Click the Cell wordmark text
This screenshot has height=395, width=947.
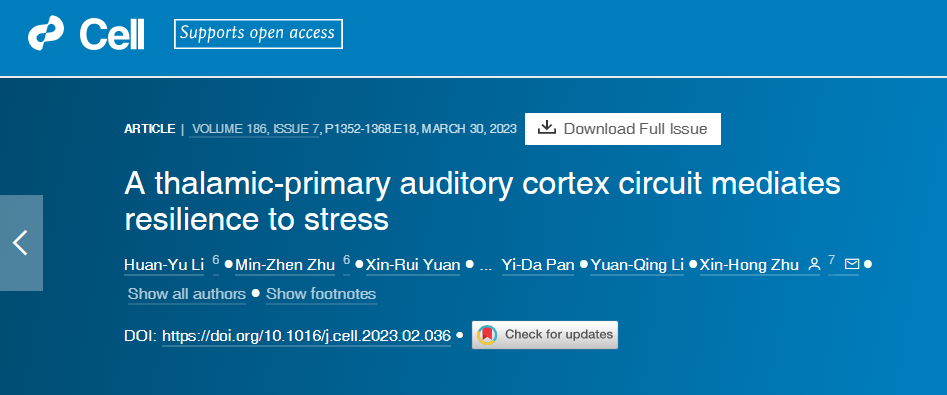[x=112, y=34]
